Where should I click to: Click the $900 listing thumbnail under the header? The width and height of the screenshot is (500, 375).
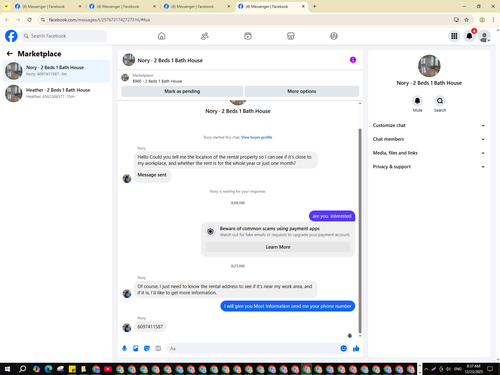pyautogui.click(x=125, y=78)
